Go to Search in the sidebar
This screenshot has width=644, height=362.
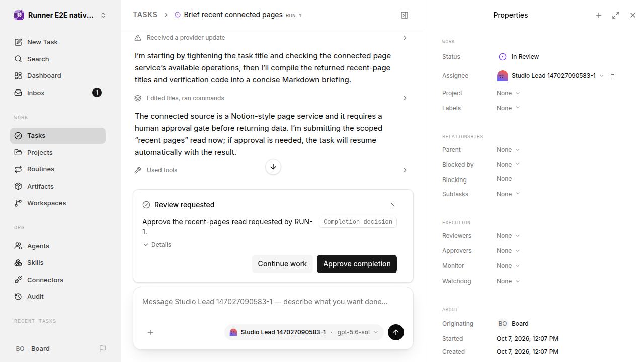tap(58, 59)
